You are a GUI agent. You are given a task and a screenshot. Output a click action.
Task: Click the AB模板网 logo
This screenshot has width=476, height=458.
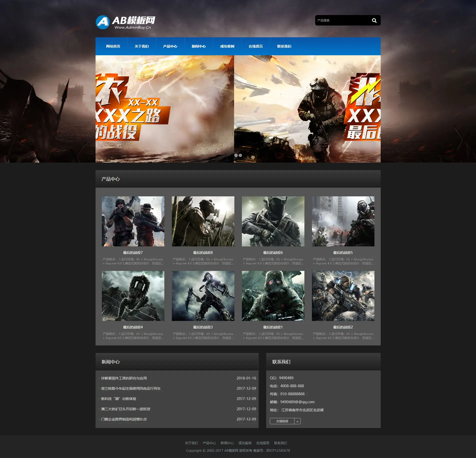[x=126, y=22]
